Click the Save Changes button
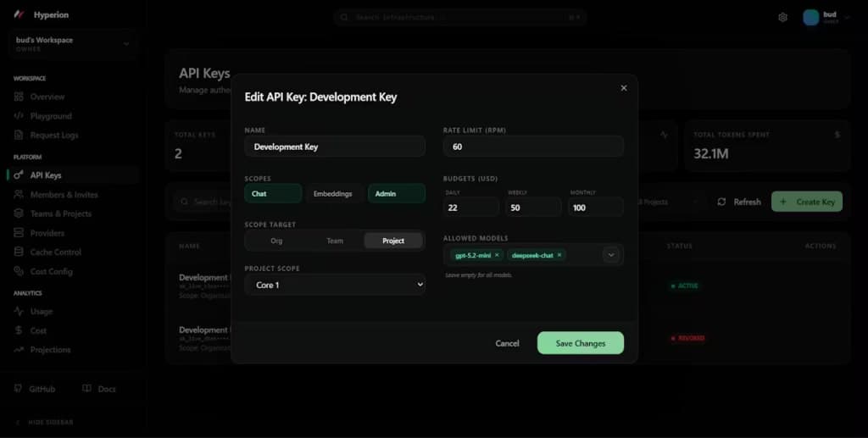 point(580,343)
